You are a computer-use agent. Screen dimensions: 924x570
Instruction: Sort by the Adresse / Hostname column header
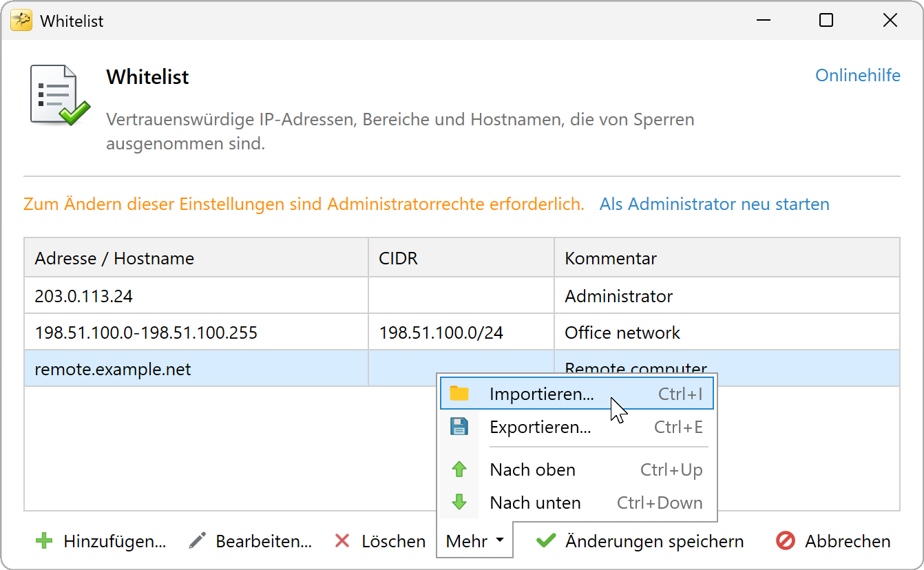(196, 258)
